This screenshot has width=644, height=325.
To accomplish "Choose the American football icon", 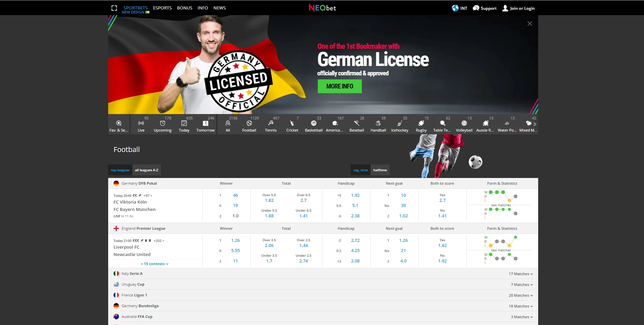I will [x=335, y=123].
